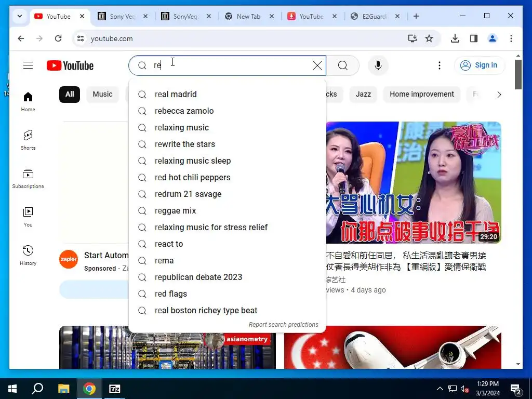Switch to the E2Guardian tab

point(375,16)
